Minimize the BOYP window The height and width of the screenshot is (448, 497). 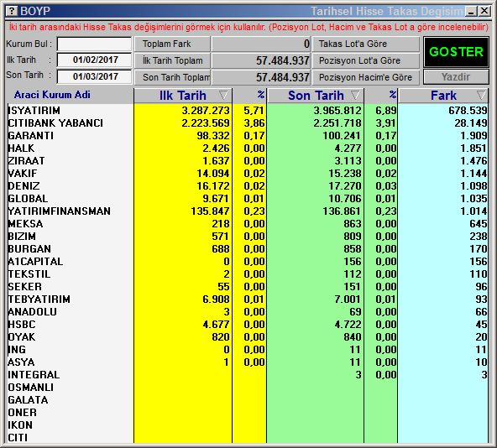tap(471, 12)
